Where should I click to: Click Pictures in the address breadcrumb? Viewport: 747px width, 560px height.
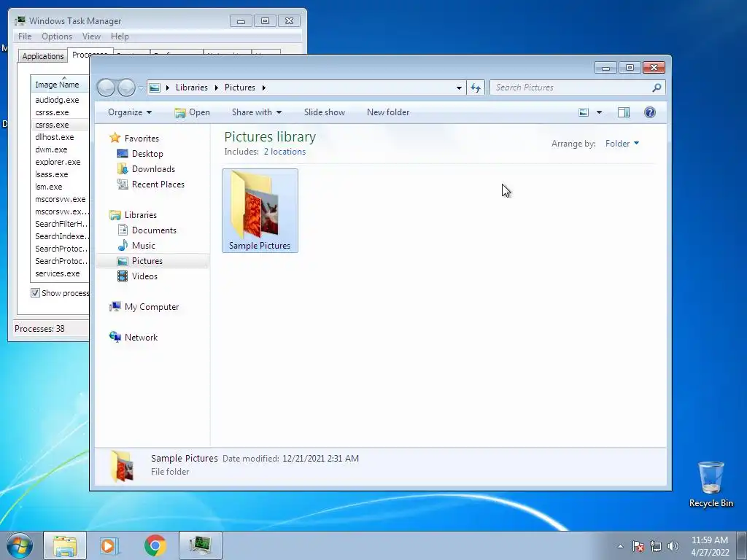pyautogui.click(x=239, y=87)
